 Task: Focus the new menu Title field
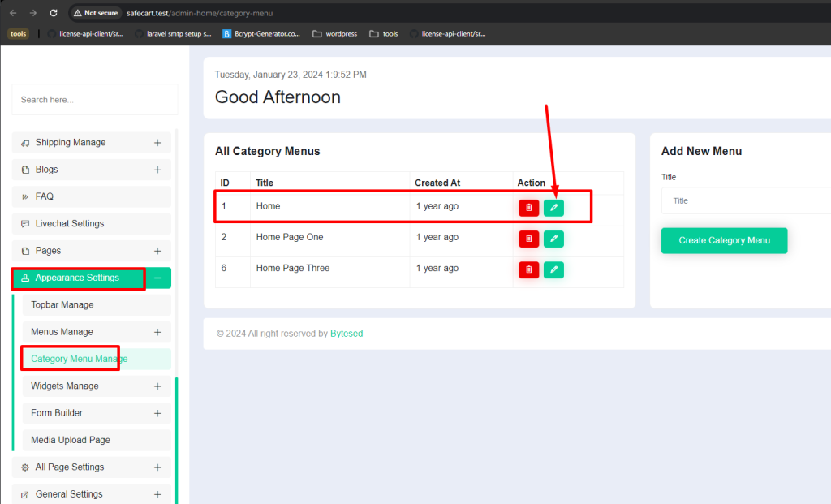click(747, 200)
